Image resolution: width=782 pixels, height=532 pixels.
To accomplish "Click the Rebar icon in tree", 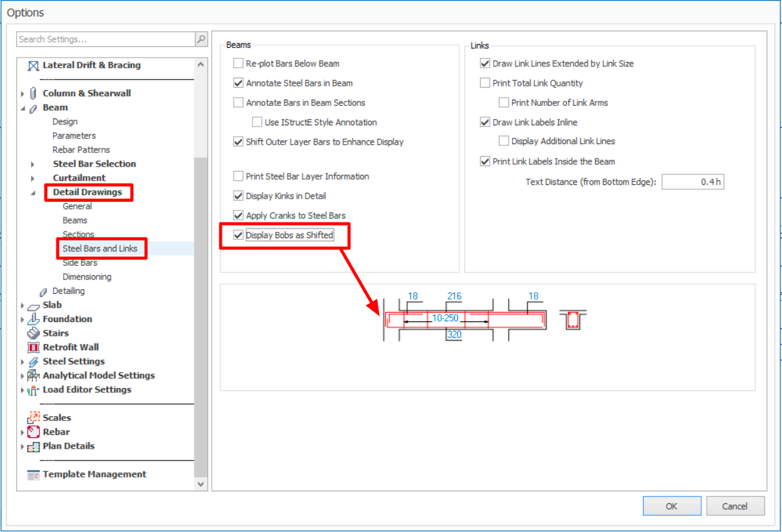I will click(x=34, y=432).
